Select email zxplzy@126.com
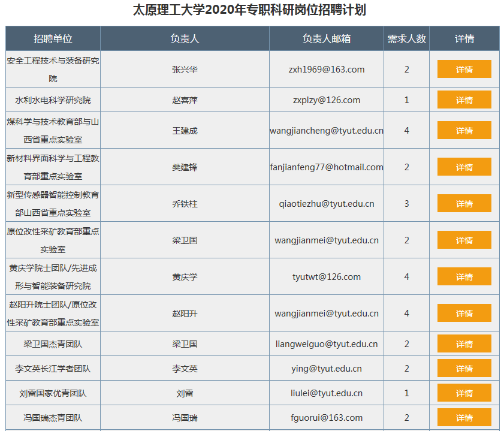 click(327, 100)
